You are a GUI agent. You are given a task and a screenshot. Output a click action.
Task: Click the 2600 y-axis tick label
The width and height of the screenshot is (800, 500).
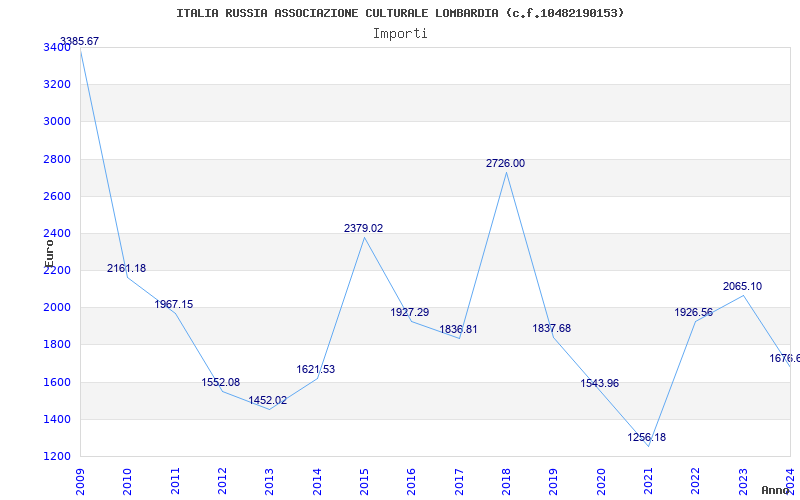57,196
